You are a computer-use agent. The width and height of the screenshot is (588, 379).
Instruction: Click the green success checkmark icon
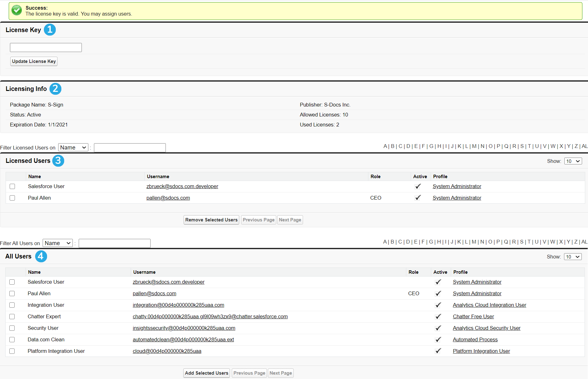pos(17,10)
